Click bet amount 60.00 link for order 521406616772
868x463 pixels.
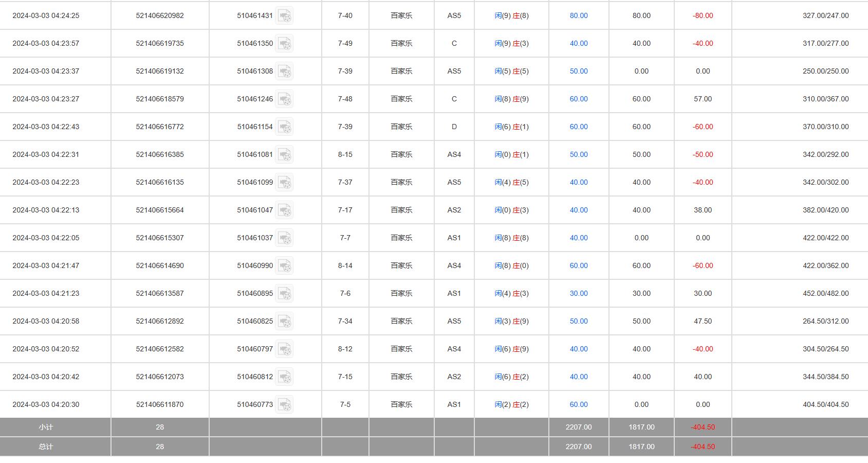[579, 127]
